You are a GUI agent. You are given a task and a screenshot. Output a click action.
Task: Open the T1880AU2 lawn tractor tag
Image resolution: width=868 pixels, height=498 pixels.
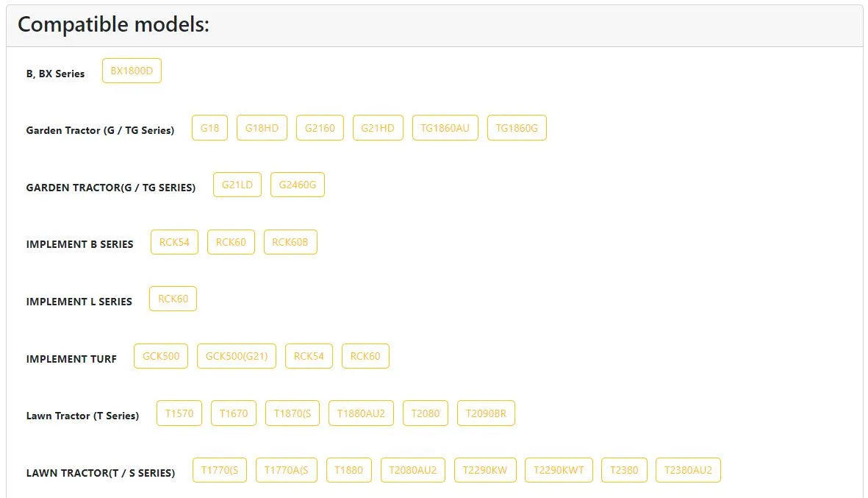coord(361,413)
